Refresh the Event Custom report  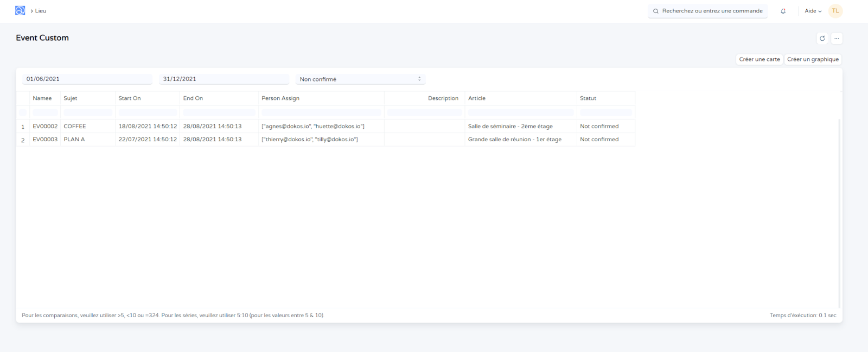coord(822,38)
